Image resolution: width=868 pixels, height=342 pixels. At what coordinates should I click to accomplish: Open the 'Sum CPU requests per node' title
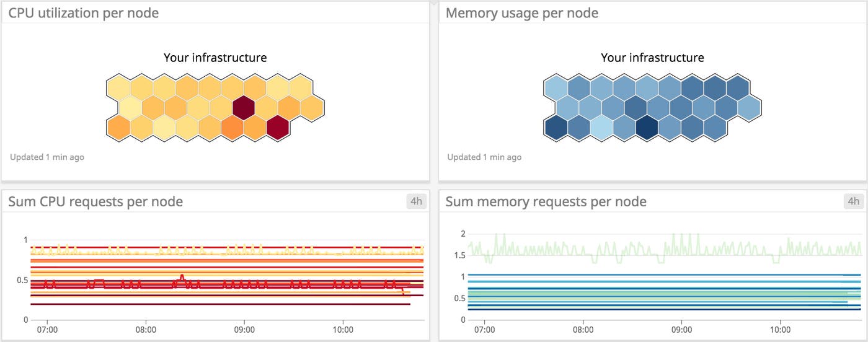click(95, 201)
